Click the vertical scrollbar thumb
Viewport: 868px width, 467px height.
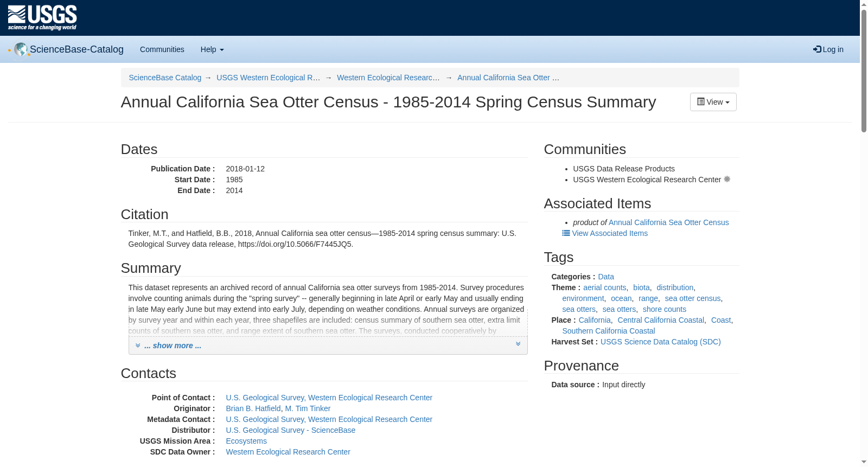pyautogui.click(x=864, y=71)
